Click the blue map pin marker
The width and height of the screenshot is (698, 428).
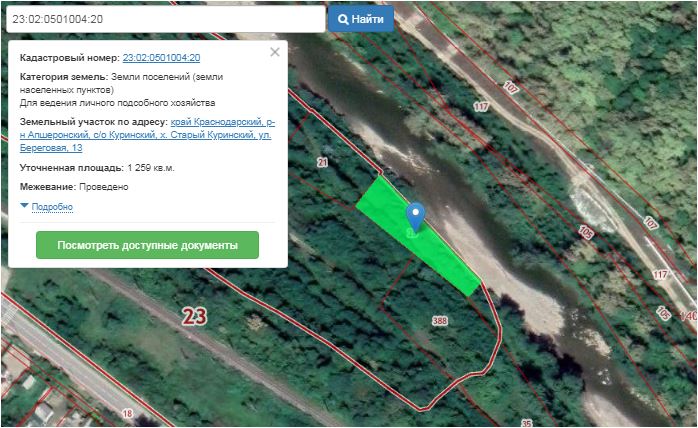(x=415, y=217)
